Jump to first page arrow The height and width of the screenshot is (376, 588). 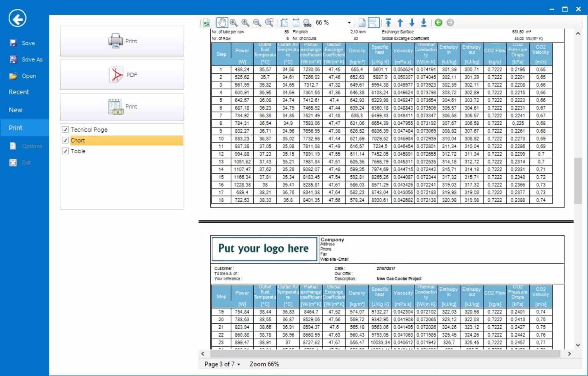click(388, 23)
